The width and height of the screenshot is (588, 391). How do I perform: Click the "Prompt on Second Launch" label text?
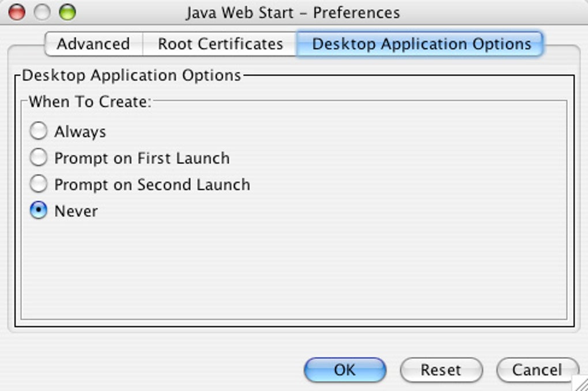152,185
